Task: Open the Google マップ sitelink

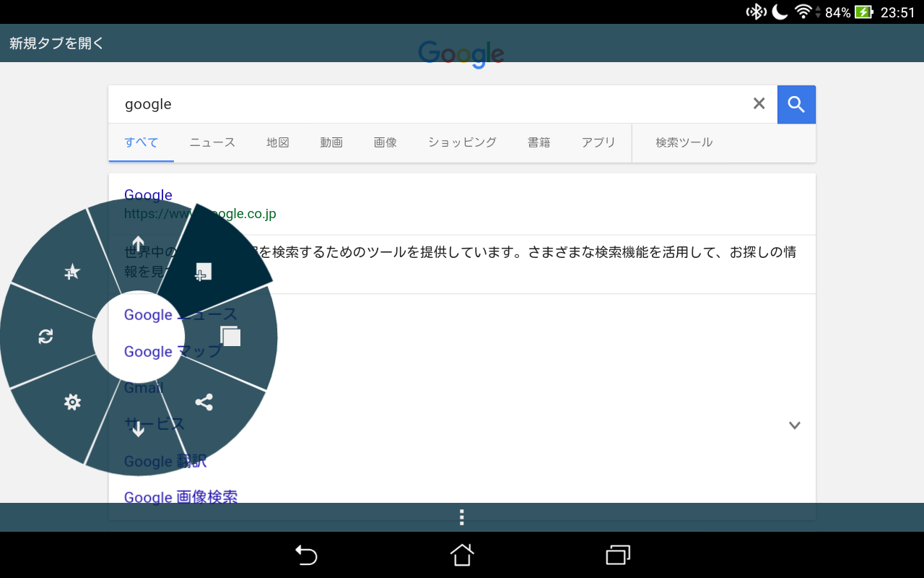Action: click(x=173, y=352)
